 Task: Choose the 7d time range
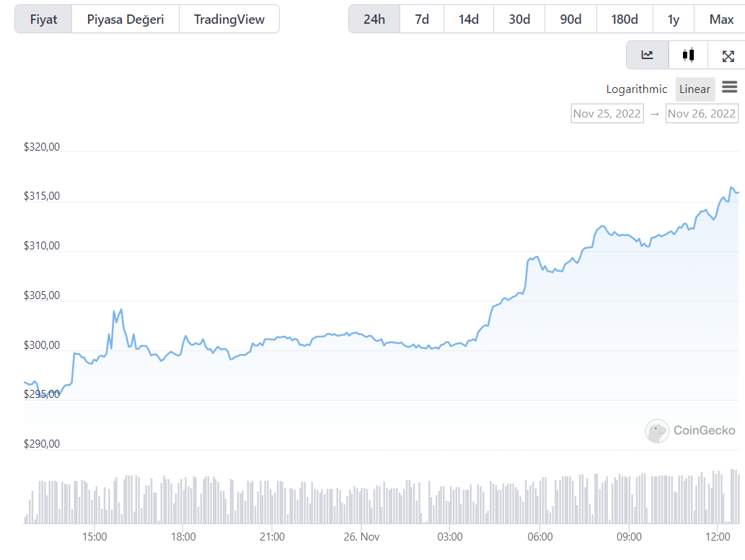(422, 19)
